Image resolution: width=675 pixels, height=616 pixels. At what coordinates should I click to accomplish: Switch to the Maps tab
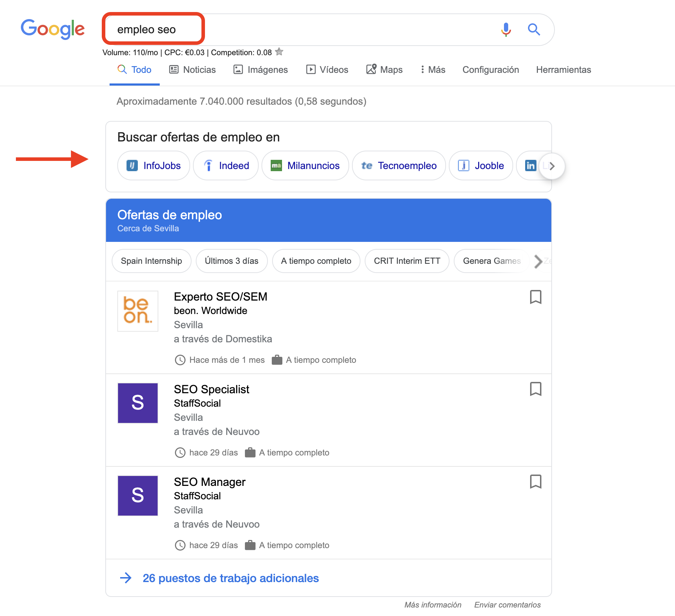[x=385, y=70]
